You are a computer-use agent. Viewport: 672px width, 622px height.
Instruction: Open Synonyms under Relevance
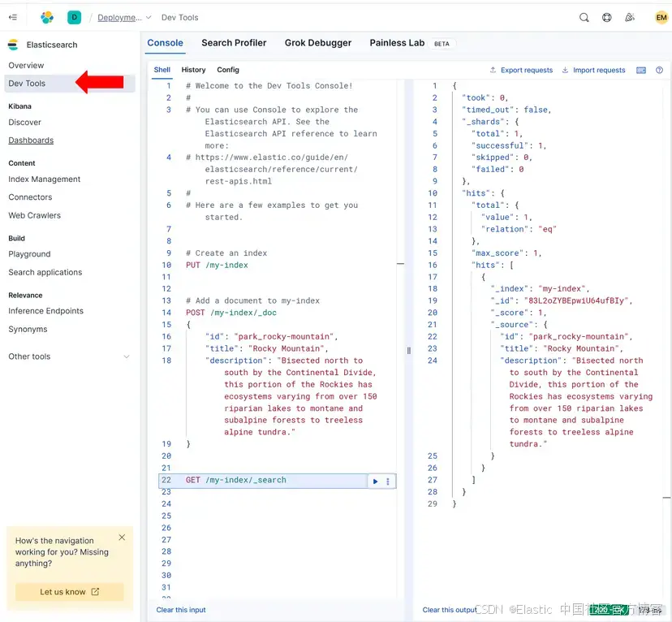[x=28, y=329]
